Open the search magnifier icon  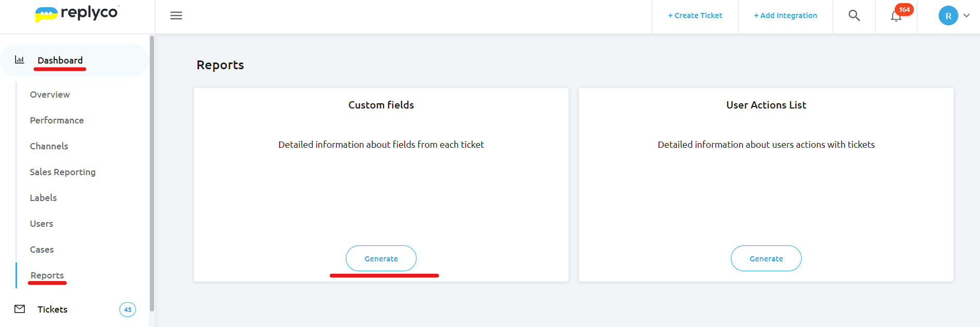tap(854, 15)
